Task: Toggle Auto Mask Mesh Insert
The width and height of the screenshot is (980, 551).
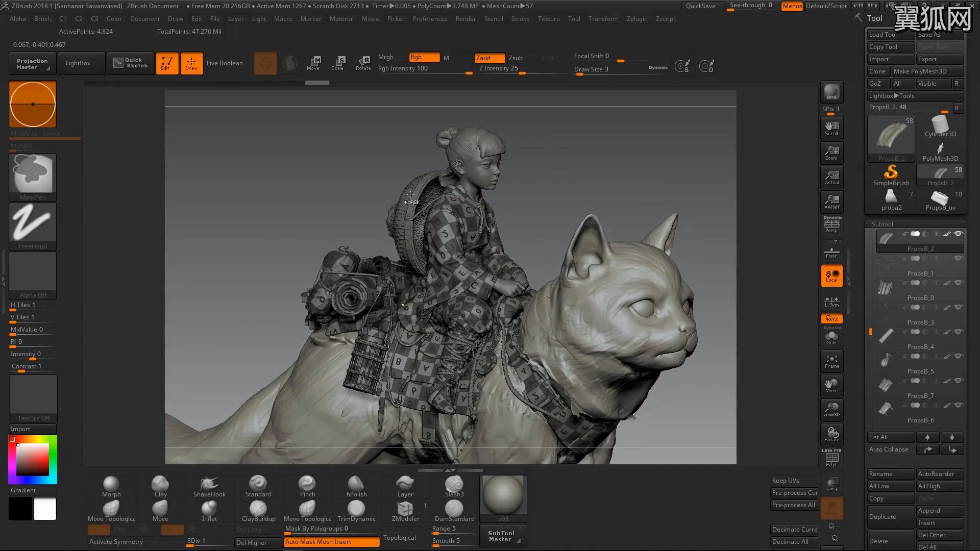Action: click(331, 542)
